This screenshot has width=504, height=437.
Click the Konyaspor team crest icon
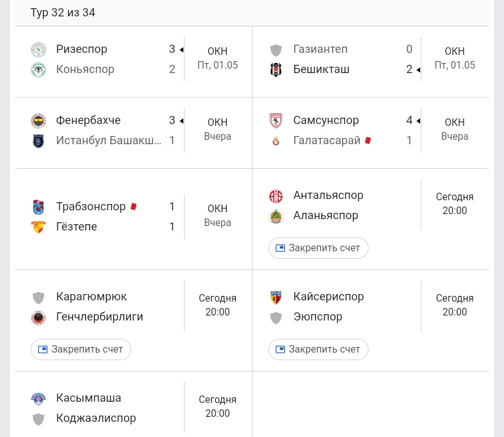point(38,70)
